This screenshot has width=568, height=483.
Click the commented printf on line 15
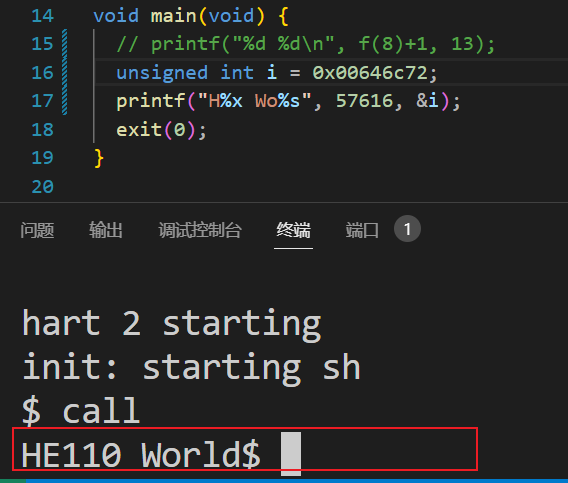click(x=305, y=44)
